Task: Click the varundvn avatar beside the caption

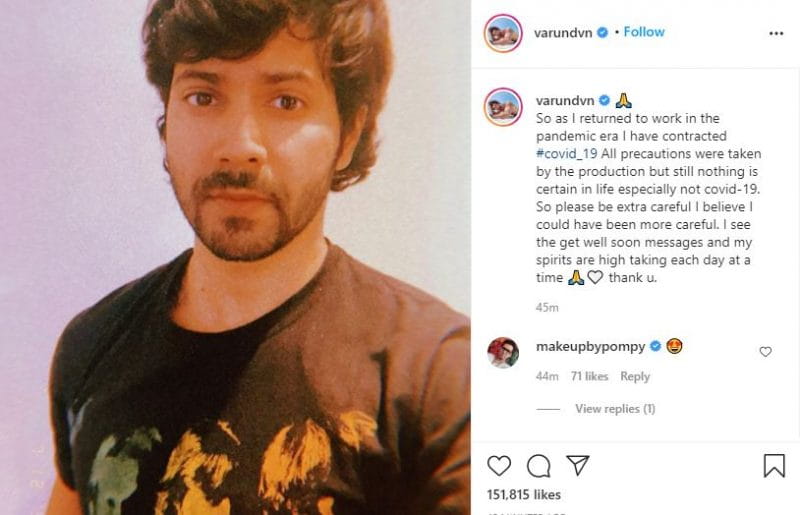Action: pos(503,107)
